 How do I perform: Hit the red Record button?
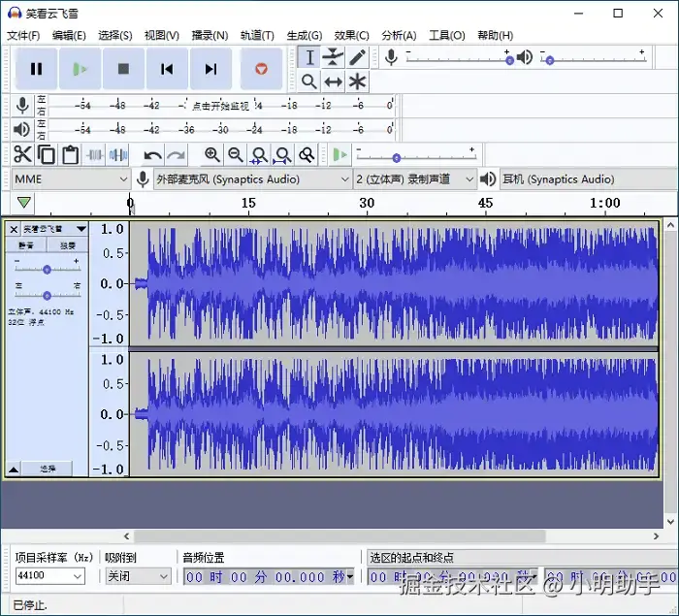tap(260, 69)
